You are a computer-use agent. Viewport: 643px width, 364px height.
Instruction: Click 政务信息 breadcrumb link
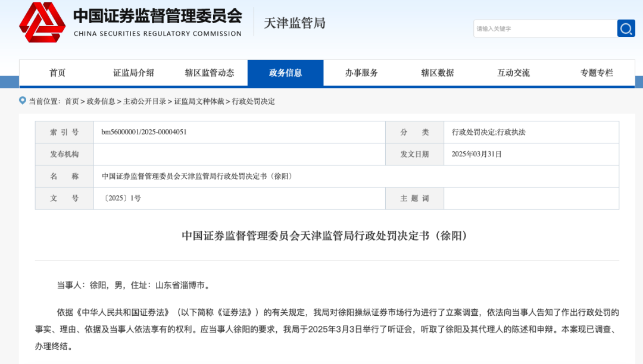click(101, 102)
